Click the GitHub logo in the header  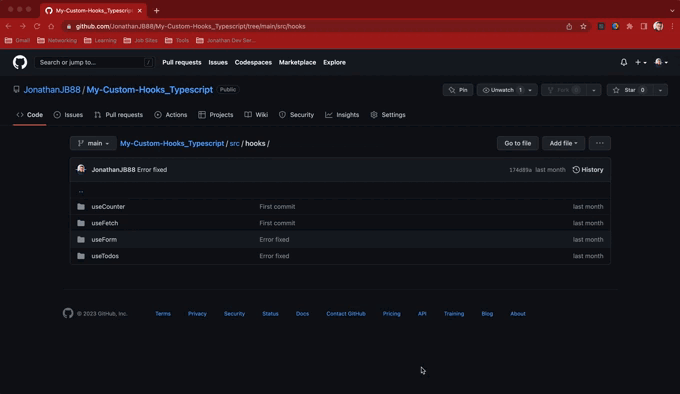click(x=20, y=62)
